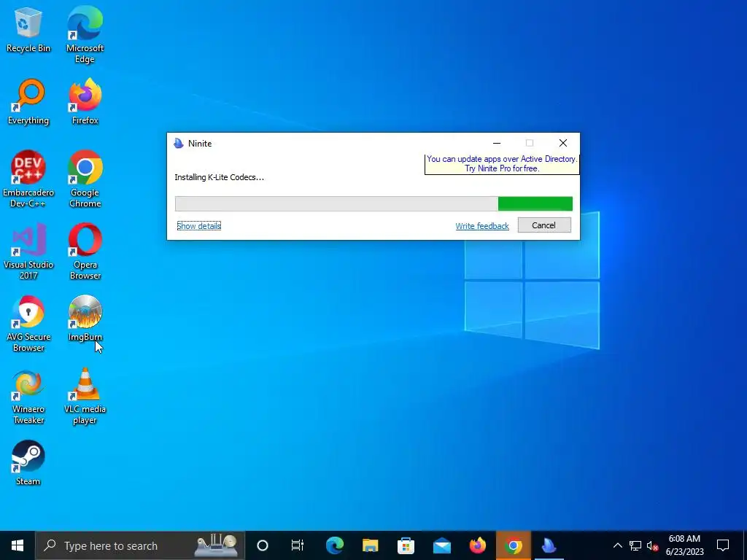
Task: Open the Windows Start menu
Action: 18,545
